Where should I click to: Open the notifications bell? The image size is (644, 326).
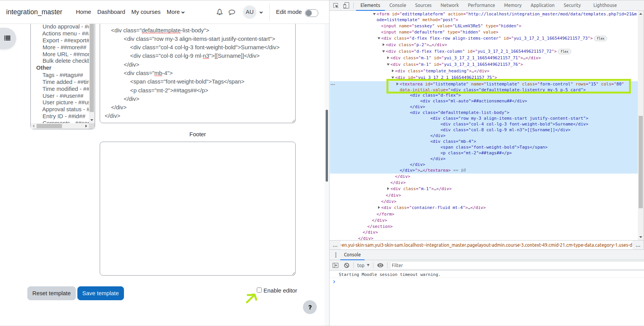[219, 12]
